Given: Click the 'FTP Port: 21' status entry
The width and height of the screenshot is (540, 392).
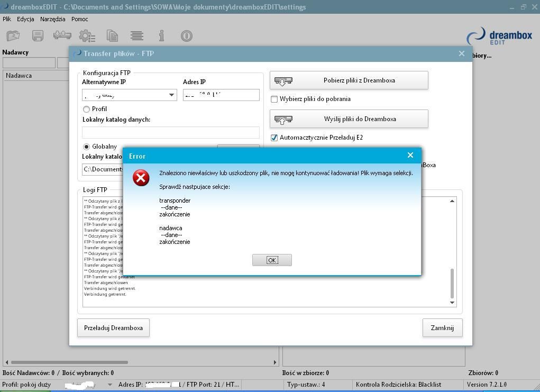Looking at the screenshot, I should (x=204, y=385).
